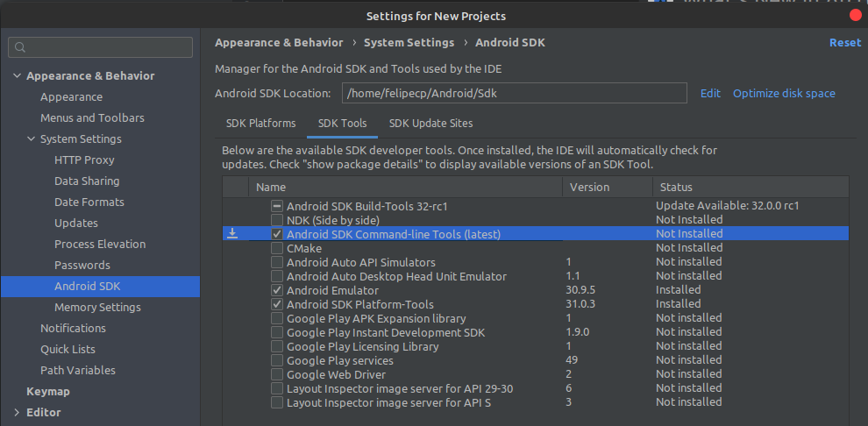This screenshot has width=868, height=426.
Task: Open Passwords settings
Action: 82,265
